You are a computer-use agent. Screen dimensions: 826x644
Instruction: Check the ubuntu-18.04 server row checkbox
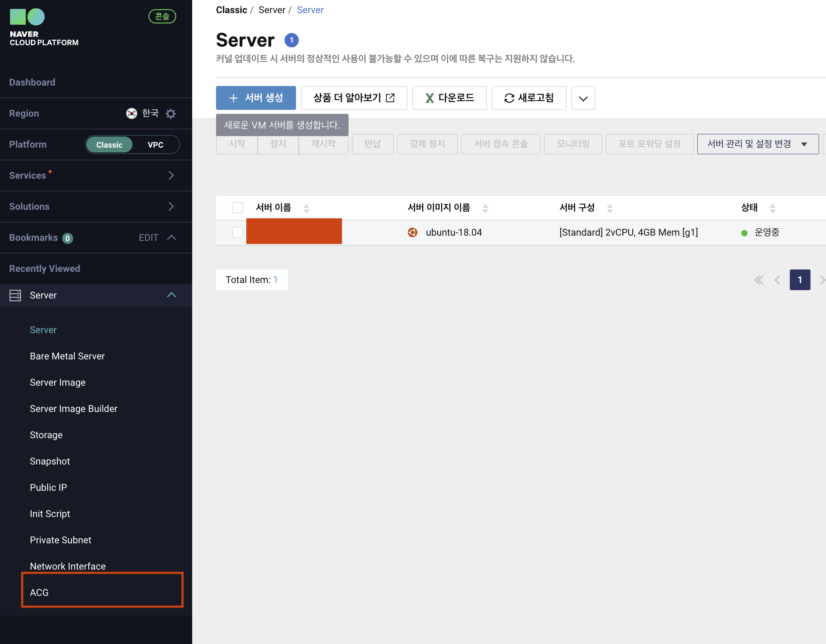point(238,232)
